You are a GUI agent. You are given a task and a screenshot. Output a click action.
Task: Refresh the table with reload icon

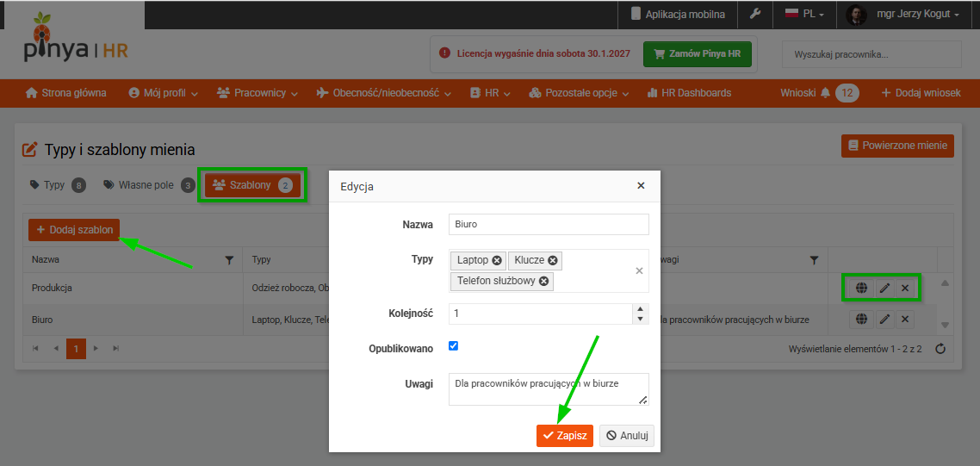pyautogui.click(x=940, y=349)
